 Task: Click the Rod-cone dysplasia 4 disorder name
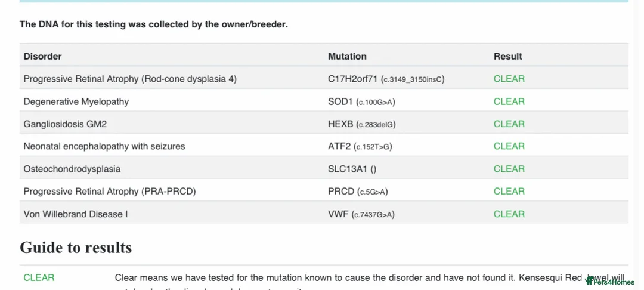129,79
